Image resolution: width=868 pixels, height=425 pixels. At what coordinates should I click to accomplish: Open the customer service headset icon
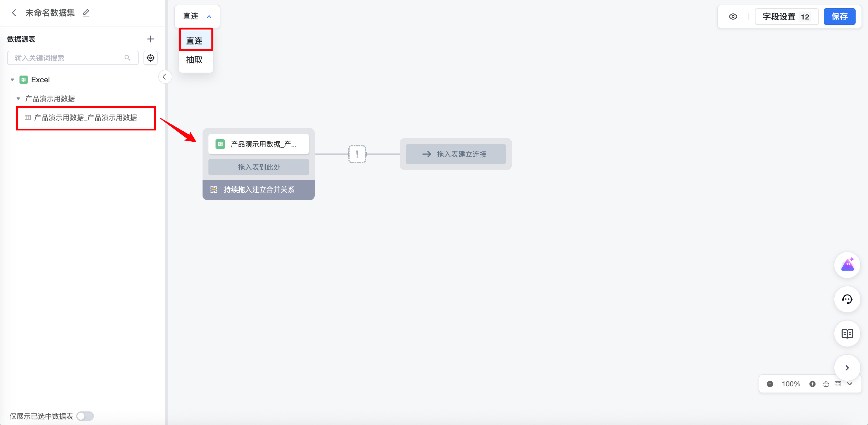point(847,299)
